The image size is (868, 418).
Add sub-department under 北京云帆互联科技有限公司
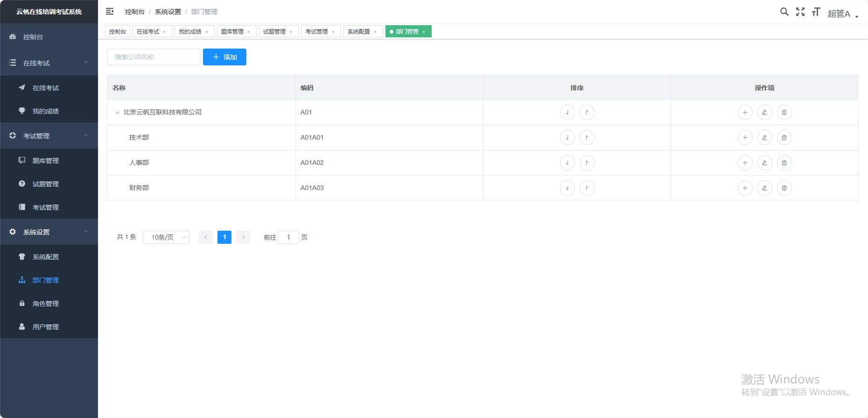pyautogui.click(x=745, y=112)
